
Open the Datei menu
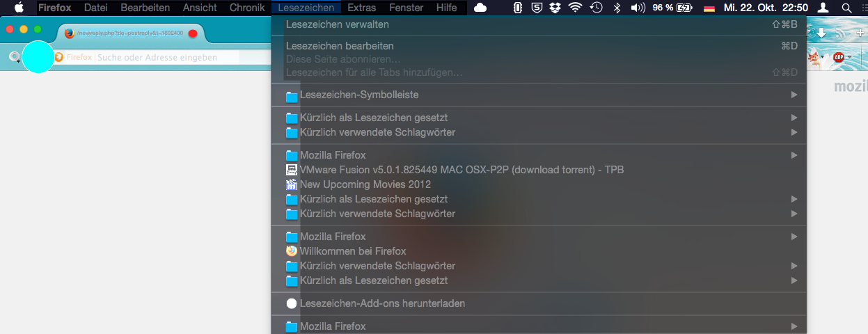click(95, 8)
